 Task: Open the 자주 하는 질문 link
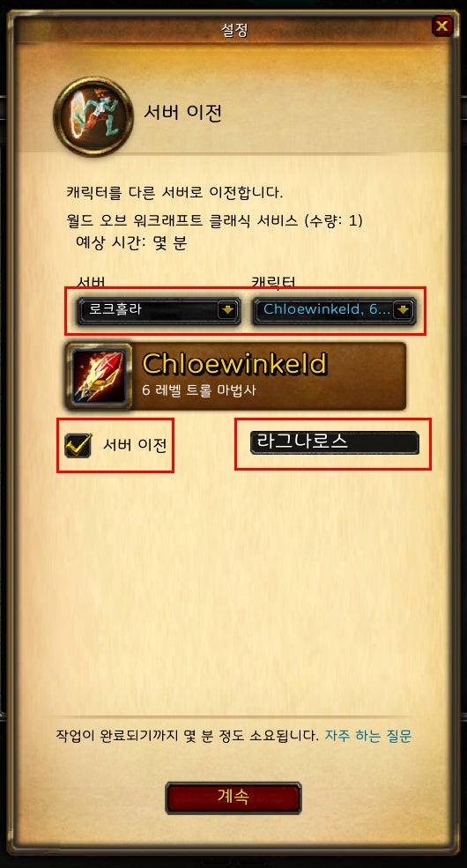click(x=368, y=736)
